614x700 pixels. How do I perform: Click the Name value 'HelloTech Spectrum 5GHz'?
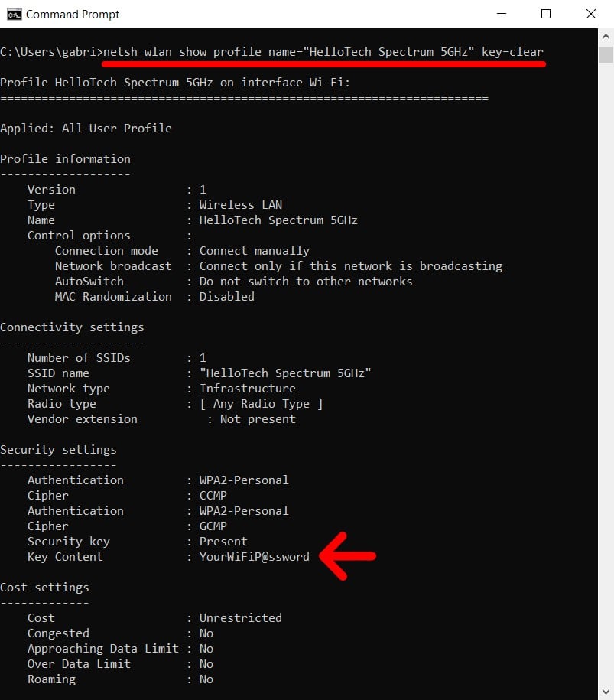coord(278,220)
